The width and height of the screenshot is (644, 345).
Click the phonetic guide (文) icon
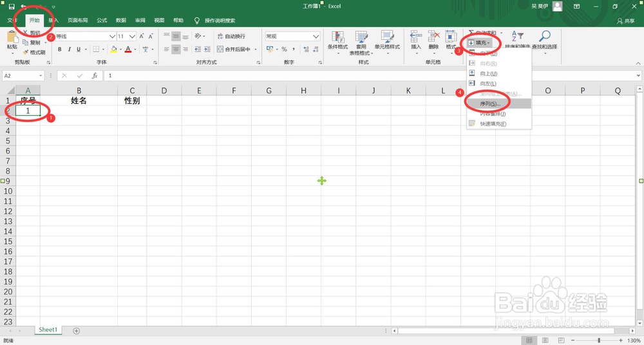(x=146, y=50)
